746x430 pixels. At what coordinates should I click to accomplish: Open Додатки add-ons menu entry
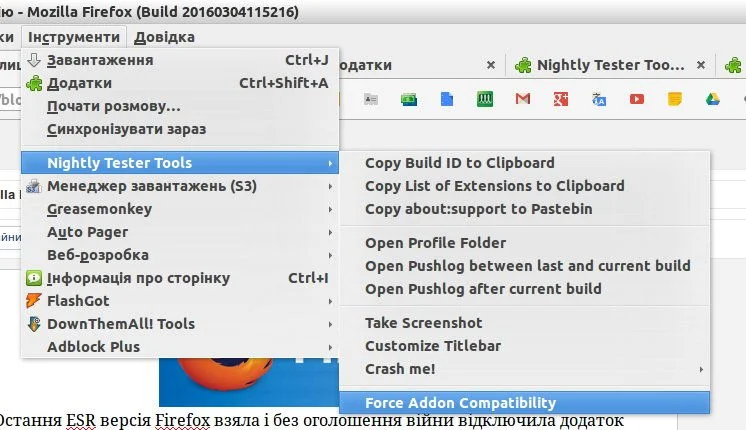pyautogui.click(x=180, y=83)
